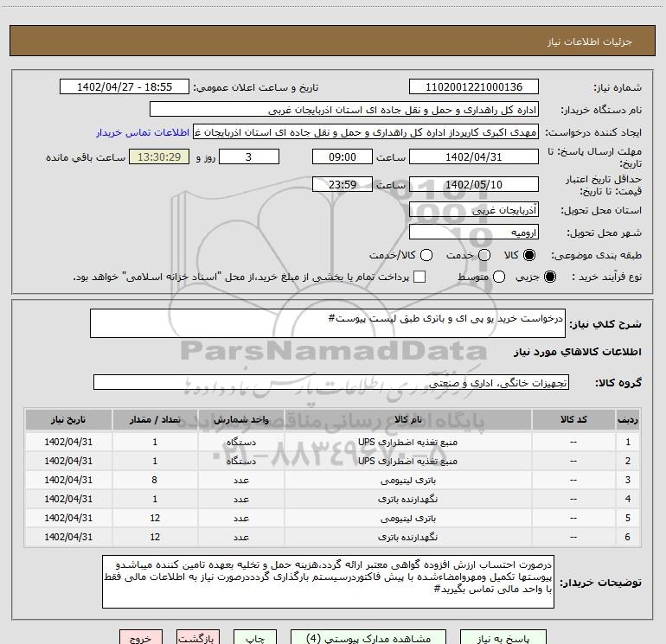
Task: Click the buyer organization name field
Action: pos(344,110)
